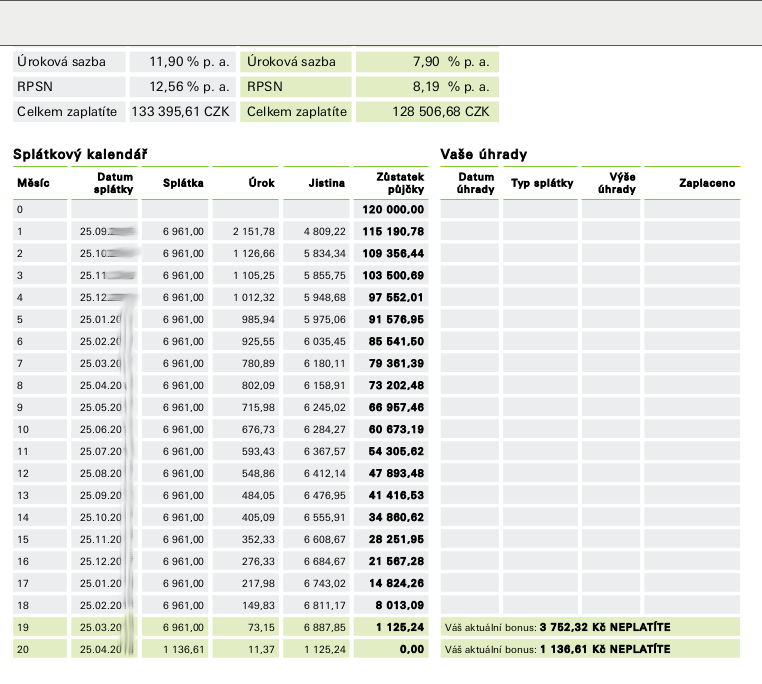
Task: Click the 'Splátkový kalendář' heading
Action: click(80, 154)
